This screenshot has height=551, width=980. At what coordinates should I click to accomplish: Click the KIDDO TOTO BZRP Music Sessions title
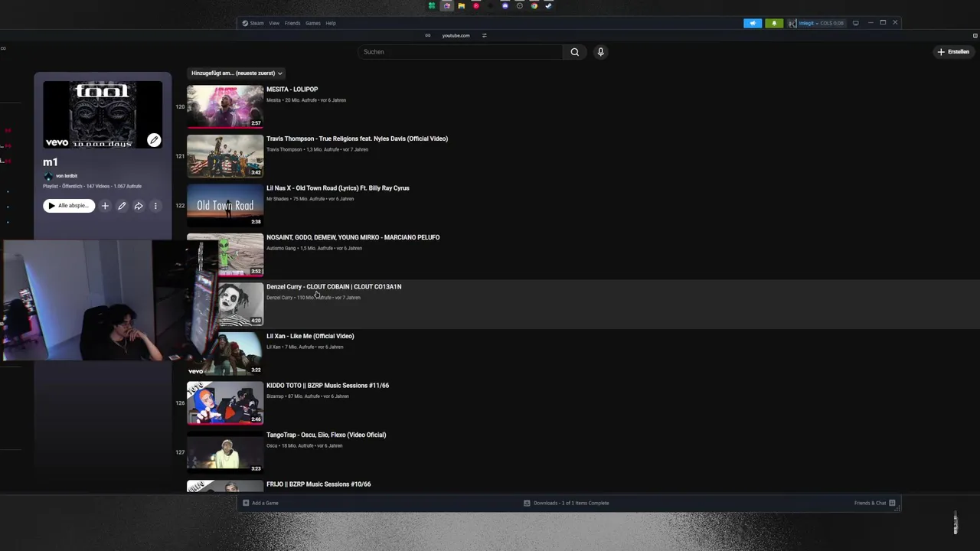328,386
